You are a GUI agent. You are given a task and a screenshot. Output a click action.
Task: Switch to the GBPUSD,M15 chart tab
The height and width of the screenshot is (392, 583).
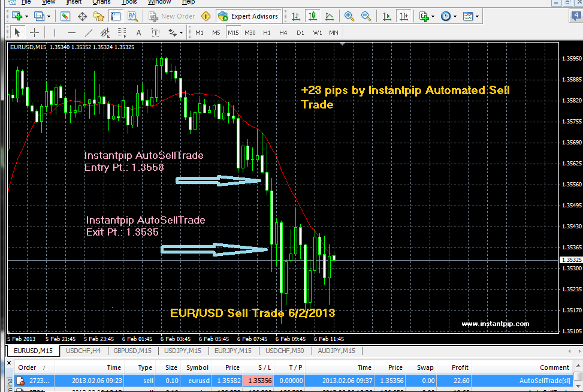132,351
